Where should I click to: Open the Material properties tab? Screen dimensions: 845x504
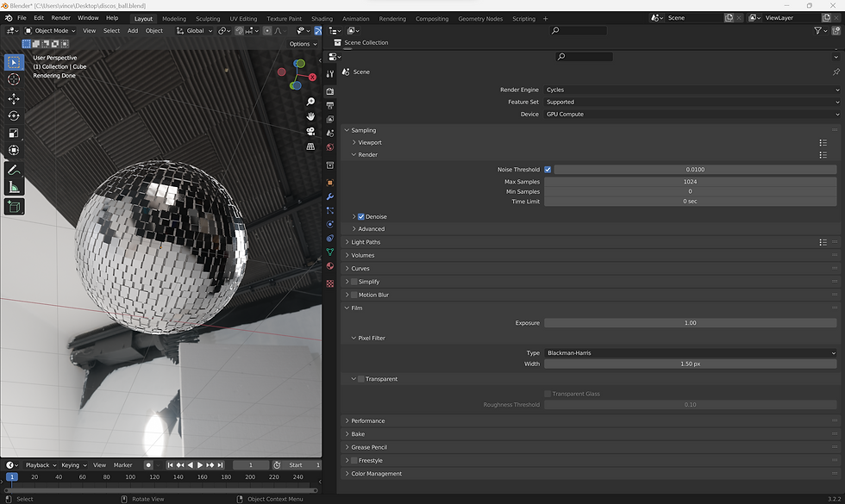tap(330, 266)
